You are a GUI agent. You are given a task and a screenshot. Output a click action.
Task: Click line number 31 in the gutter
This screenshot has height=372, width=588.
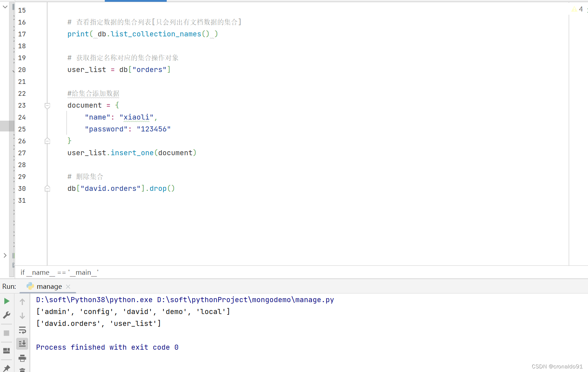22,201
